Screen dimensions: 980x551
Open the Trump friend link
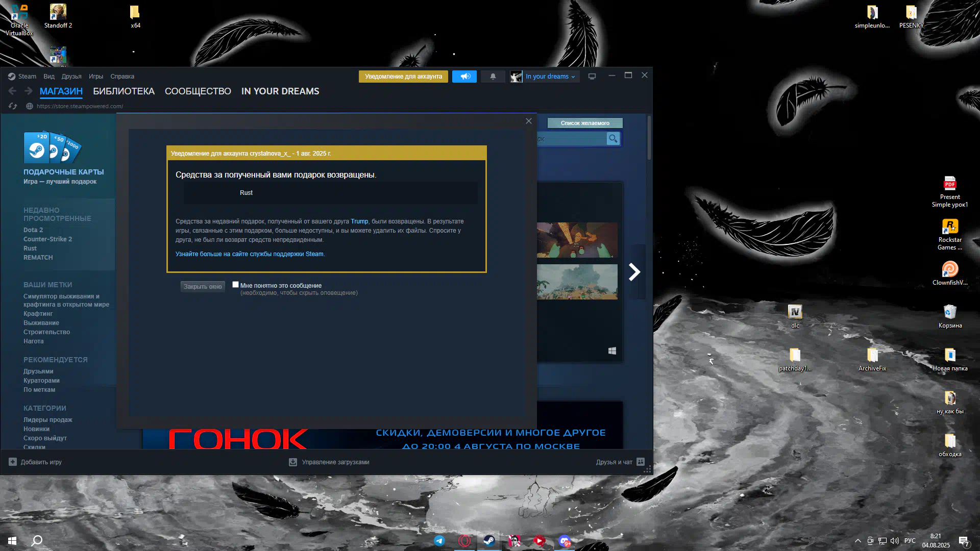coord(359,221)
